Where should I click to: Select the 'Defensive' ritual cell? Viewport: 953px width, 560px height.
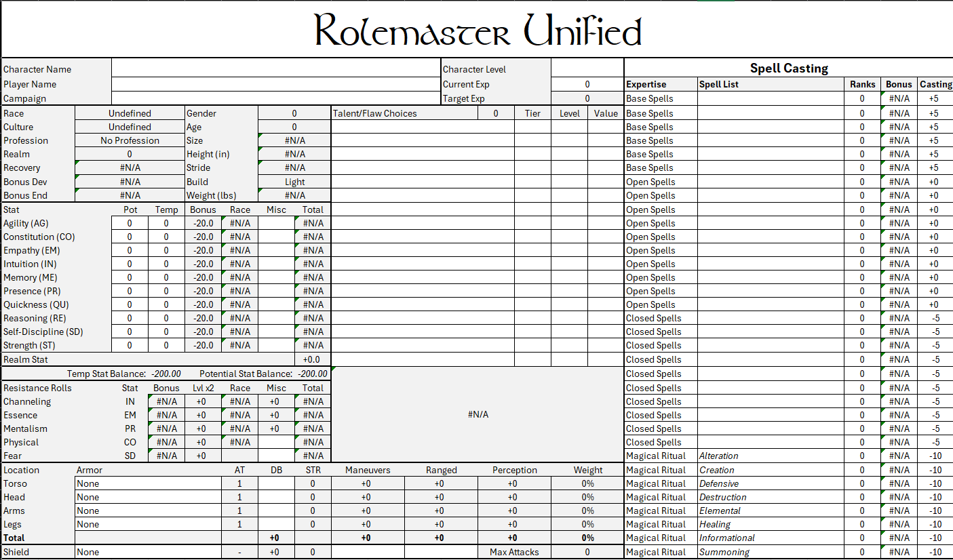point(771,483)
